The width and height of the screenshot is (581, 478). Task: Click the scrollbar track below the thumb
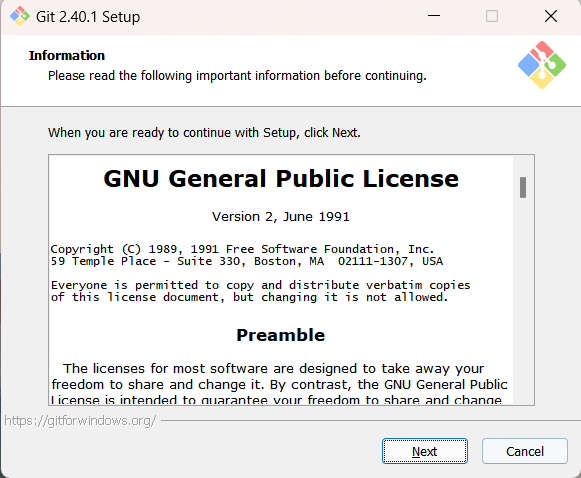point(523,300)
